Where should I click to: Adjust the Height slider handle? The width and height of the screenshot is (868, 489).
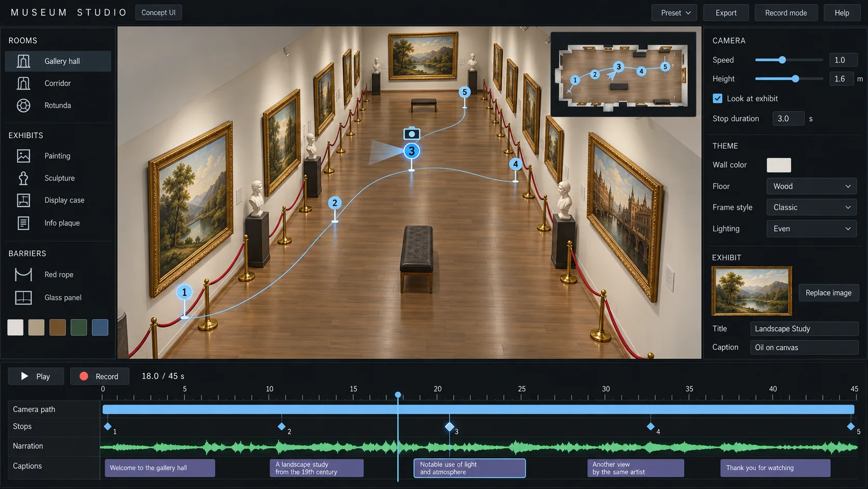click(795, 78)
